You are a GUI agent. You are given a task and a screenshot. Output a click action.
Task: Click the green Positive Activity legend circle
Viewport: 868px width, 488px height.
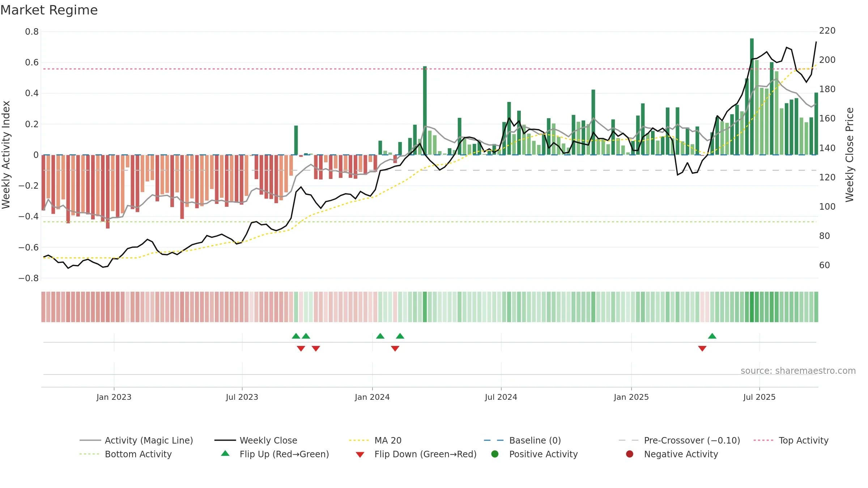pos(495,454)
